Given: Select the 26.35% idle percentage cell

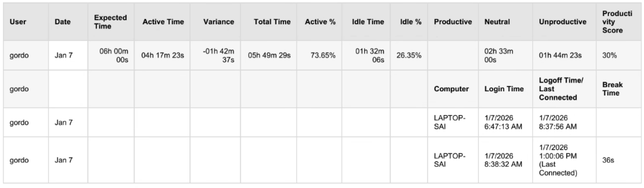Looking at the screenshot, I should (x=409, y=55).
